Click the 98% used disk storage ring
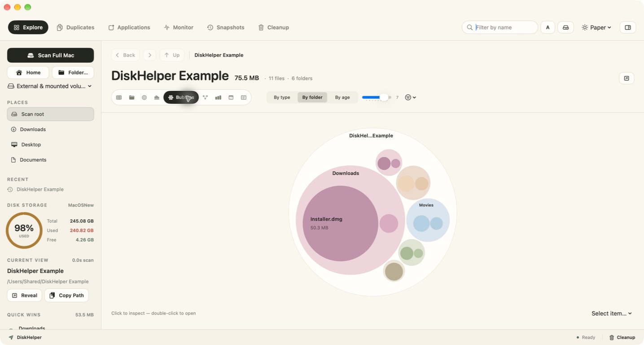This screenshot has width=644, height=345. click(x=24, y=230)
